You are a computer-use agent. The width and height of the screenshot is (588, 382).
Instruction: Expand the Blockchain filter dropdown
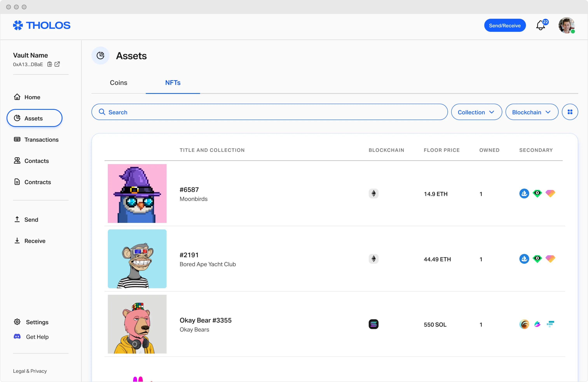(532, 112)
